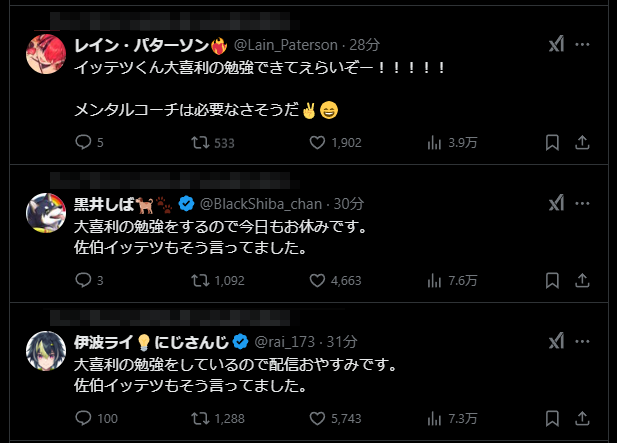Open レイン・パターソン's profile avatar
This screenshot has height=443, width=617.
(x=46, y=53)
